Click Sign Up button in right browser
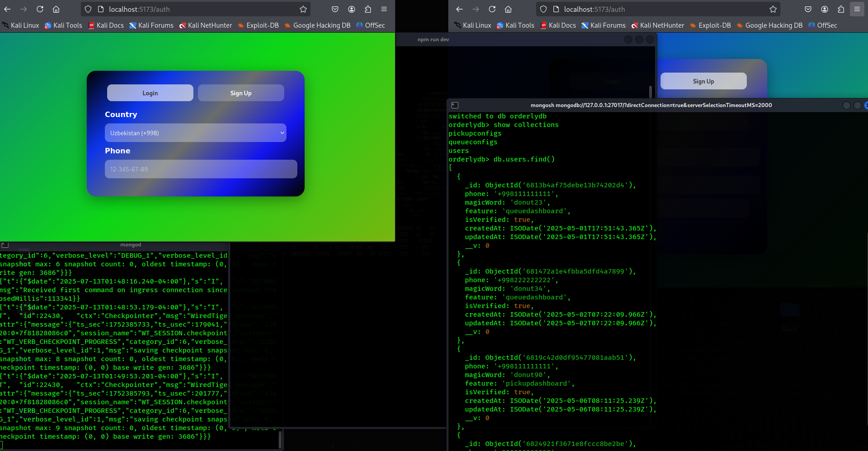This screenshot has height=451, width=868. pos(703,81)
